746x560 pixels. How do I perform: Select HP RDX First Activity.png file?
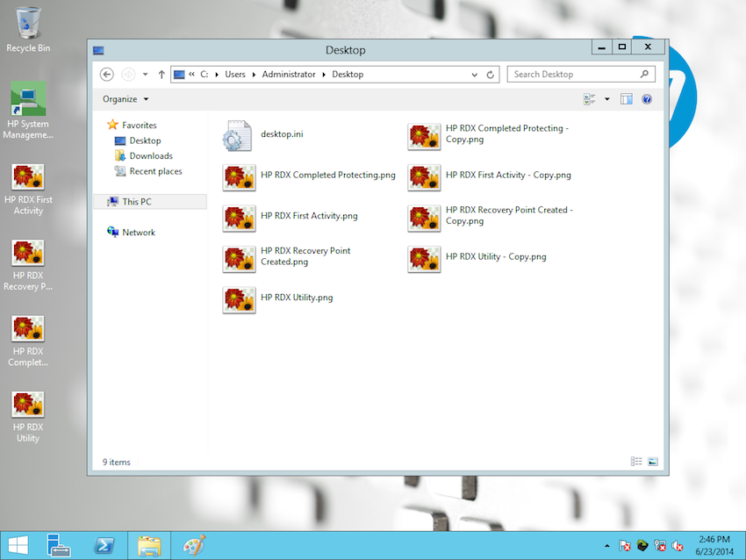click(291, 218)
